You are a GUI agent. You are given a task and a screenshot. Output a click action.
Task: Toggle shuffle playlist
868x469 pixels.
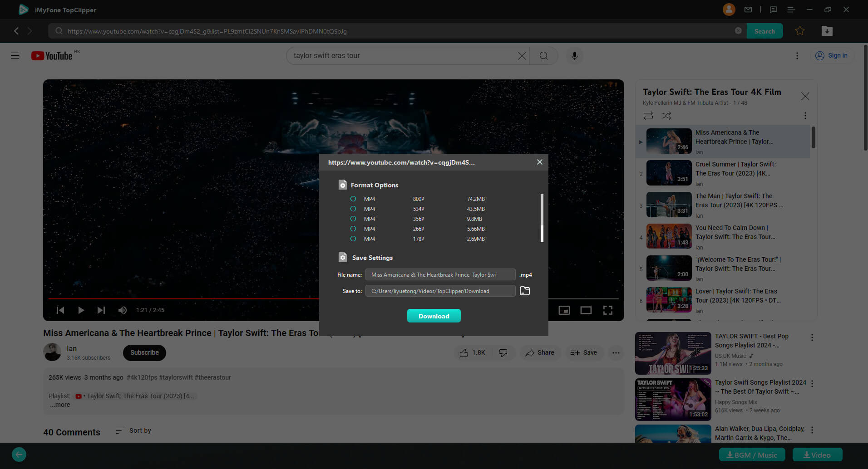click(x=666, y=116)
